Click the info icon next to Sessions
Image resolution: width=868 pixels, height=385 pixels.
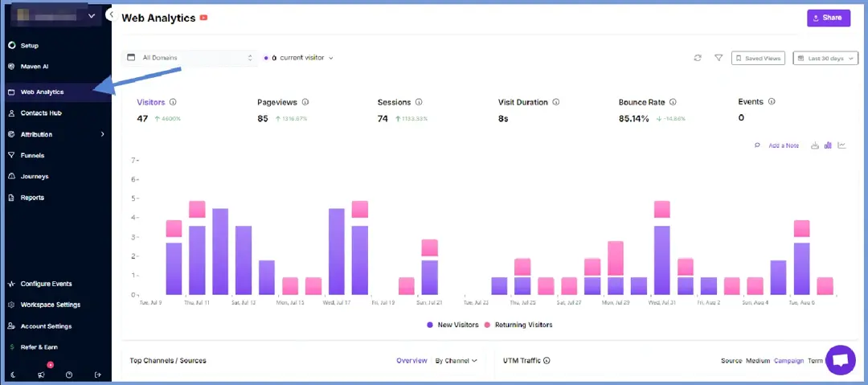click(419, 103)
